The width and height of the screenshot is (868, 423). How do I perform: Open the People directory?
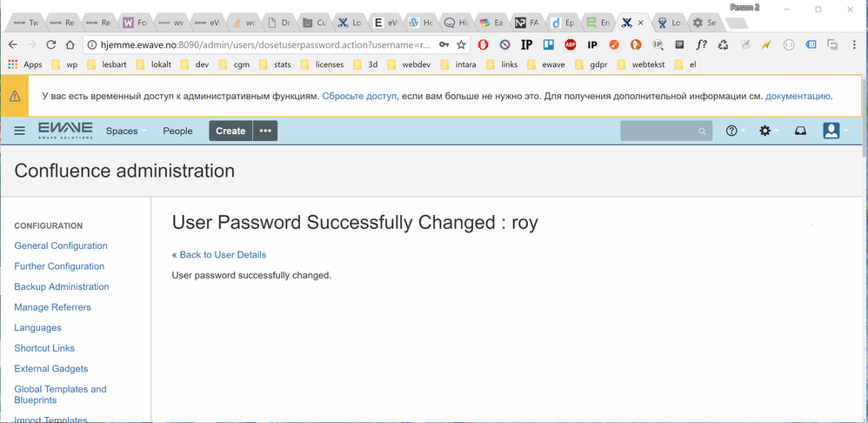(177, 131)
